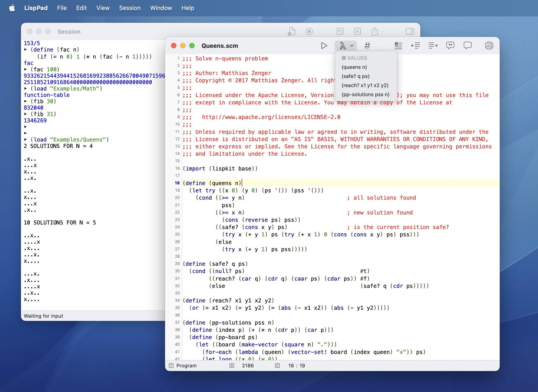Toggle sidebar panel icon in Session window
Image resolution: width=538 pixels, height=392 pixels.
tap(410, 31)
